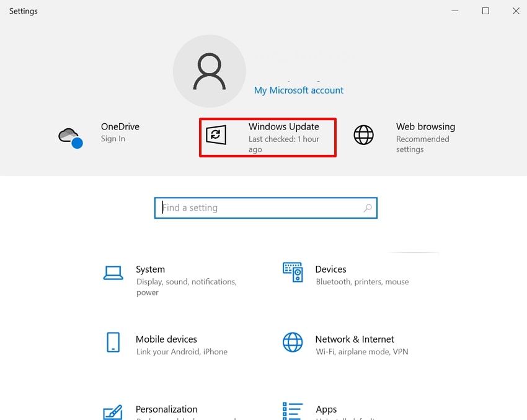The image size is (527, 420).
Task: Open My Microsoft account
Action: click(298, 90)
